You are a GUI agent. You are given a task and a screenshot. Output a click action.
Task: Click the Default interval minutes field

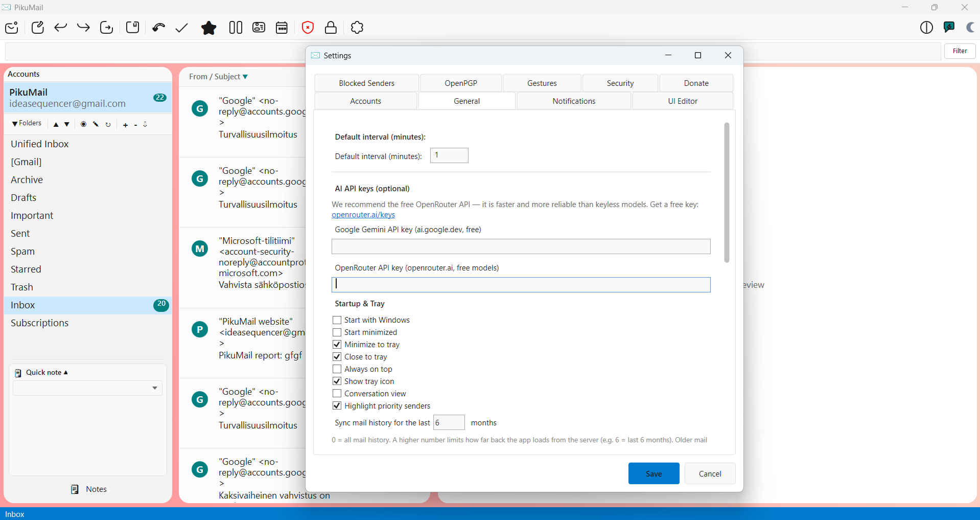point(449,155)
